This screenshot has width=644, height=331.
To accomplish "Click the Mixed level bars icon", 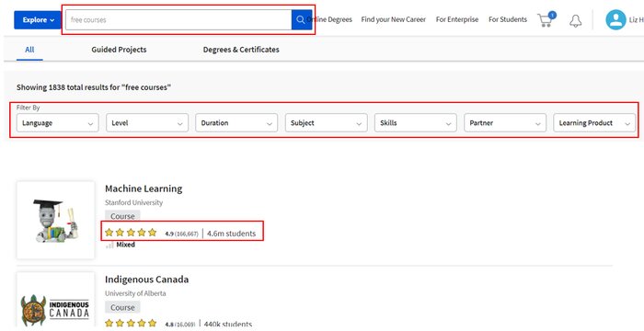I will pos(109,245).
